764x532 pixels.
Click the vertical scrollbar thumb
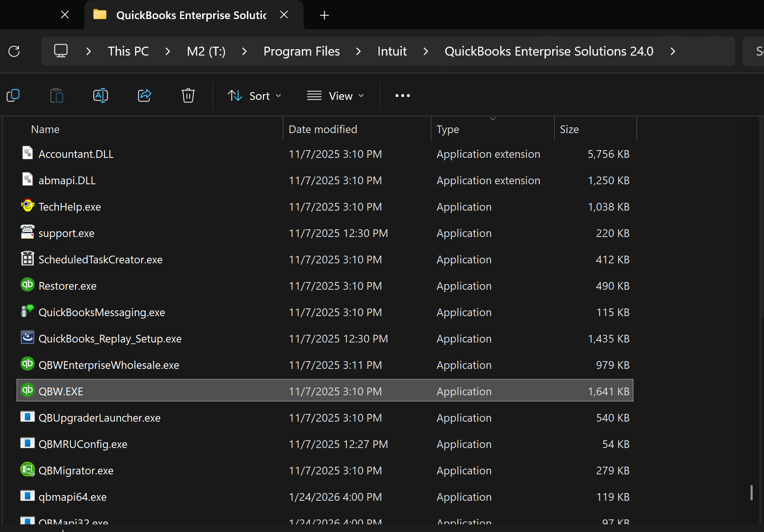click(751, 493)
